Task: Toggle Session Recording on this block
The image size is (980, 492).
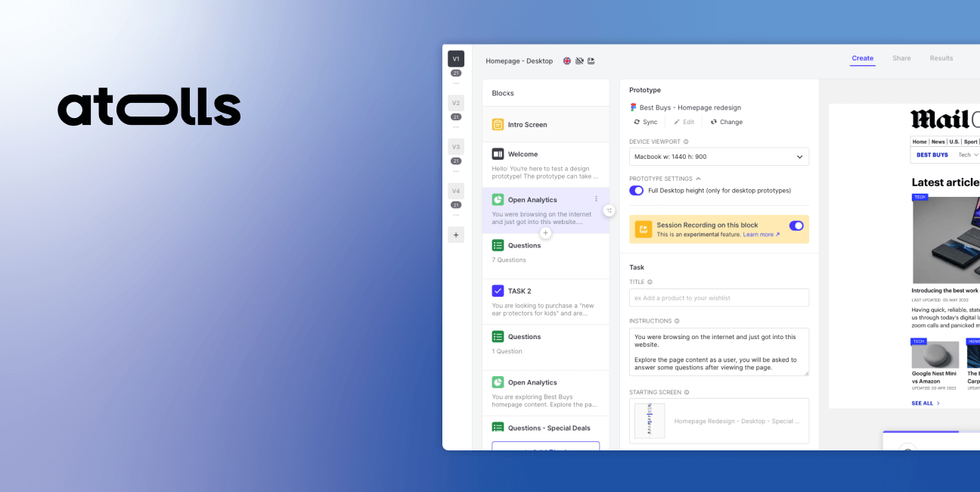Action: click(796, 226)
